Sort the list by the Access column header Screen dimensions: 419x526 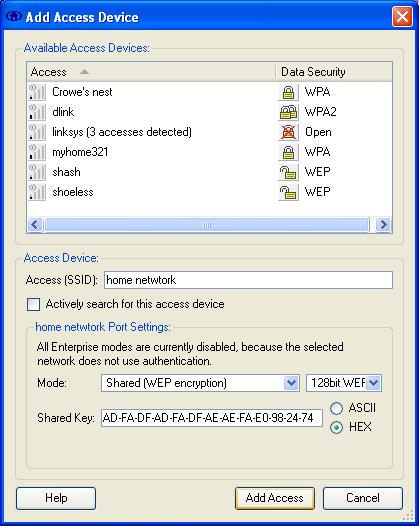point(151,72)
